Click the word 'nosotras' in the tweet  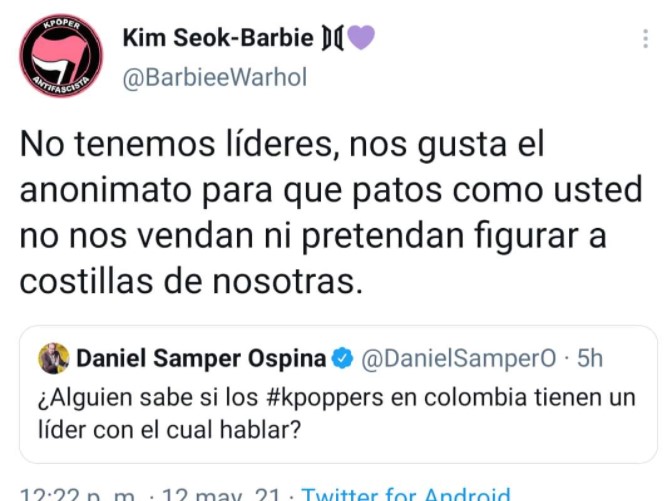288,282
